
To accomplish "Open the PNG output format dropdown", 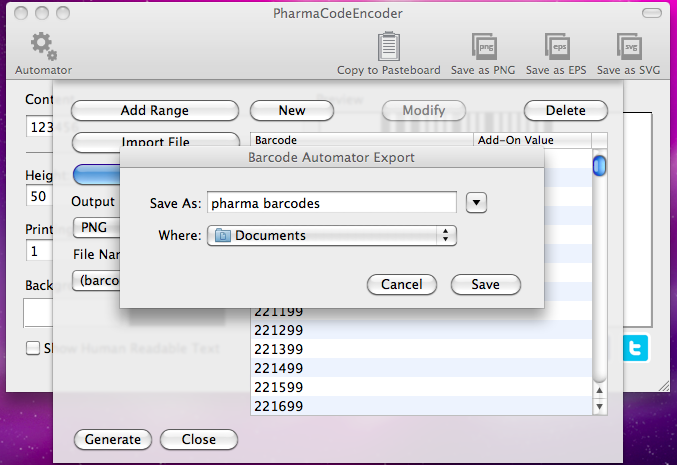I will (x=97, y=227).
